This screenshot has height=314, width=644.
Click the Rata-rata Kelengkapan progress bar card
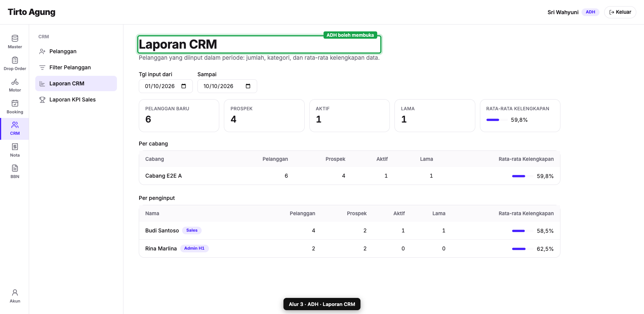click(x=520, y=116)
